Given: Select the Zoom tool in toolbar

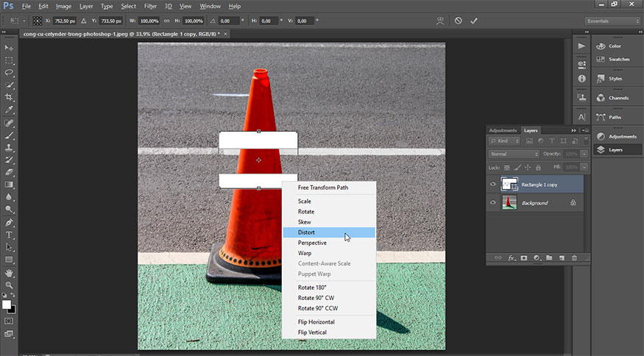Looking at the screenshot, I should [x=10, y=285].
